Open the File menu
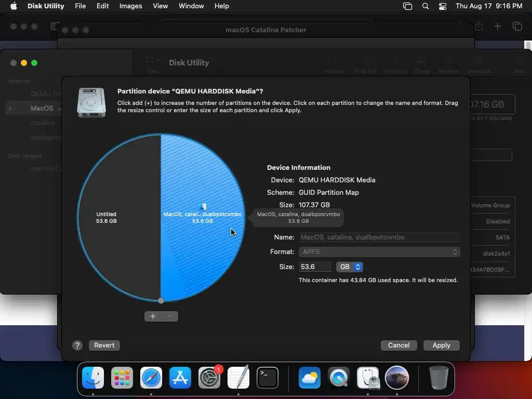 81,6
